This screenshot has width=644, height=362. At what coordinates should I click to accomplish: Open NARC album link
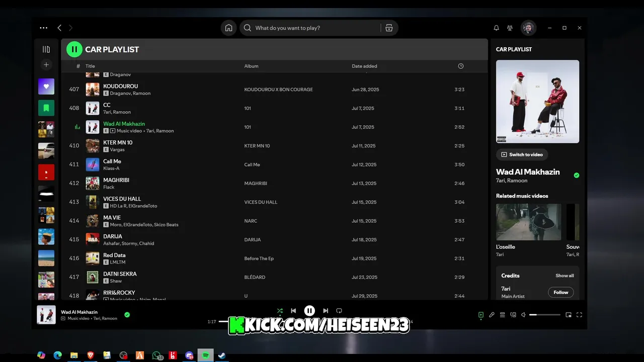(x=251, y=221)
